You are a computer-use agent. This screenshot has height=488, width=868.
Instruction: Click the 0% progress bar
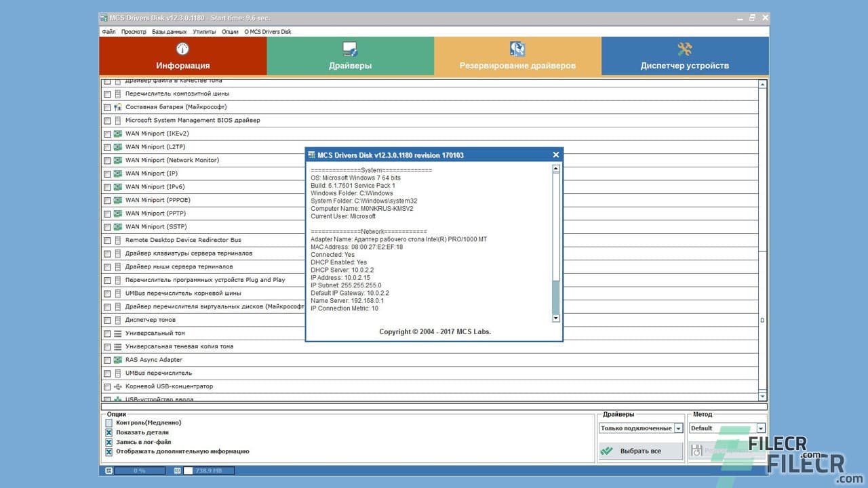click(139, 470)
